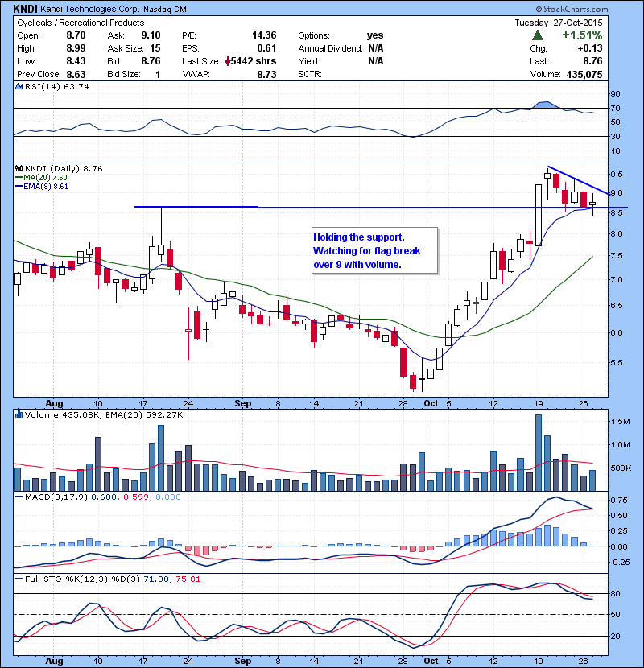
Task: Click the Ask Size value 15
Action: [x=155, y=48]
